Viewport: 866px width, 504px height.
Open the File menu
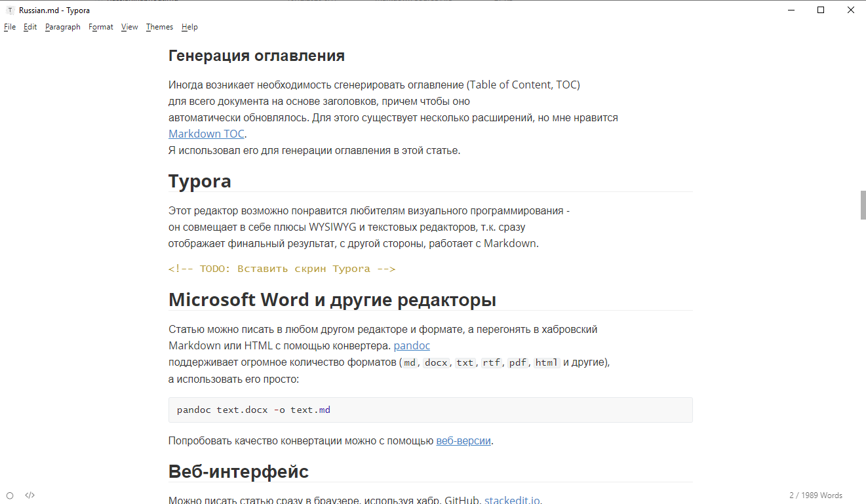tap(10, 27)
